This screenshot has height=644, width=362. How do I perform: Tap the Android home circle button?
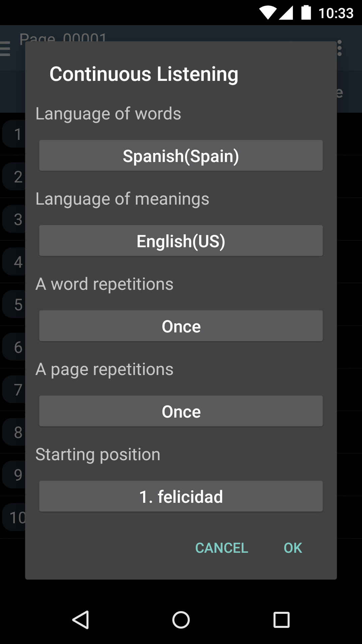tap(181, 620)
